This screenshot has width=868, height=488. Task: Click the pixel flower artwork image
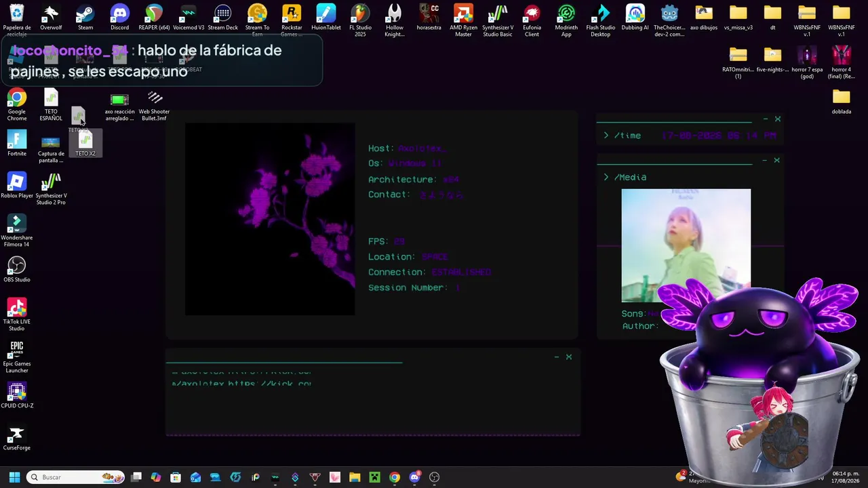pos(270,219)
